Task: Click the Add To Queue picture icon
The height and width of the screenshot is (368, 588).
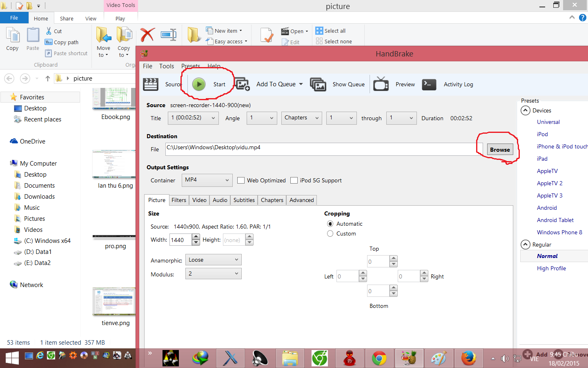Action: (x=243, y=84)
